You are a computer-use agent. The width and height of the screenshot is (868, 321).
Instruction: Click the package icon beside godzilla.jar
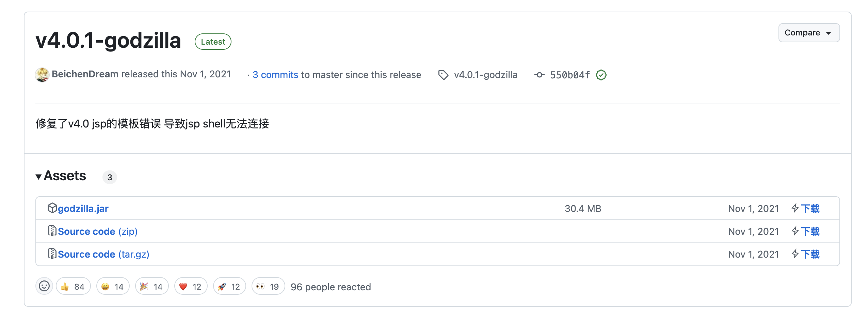coord(52,208)
